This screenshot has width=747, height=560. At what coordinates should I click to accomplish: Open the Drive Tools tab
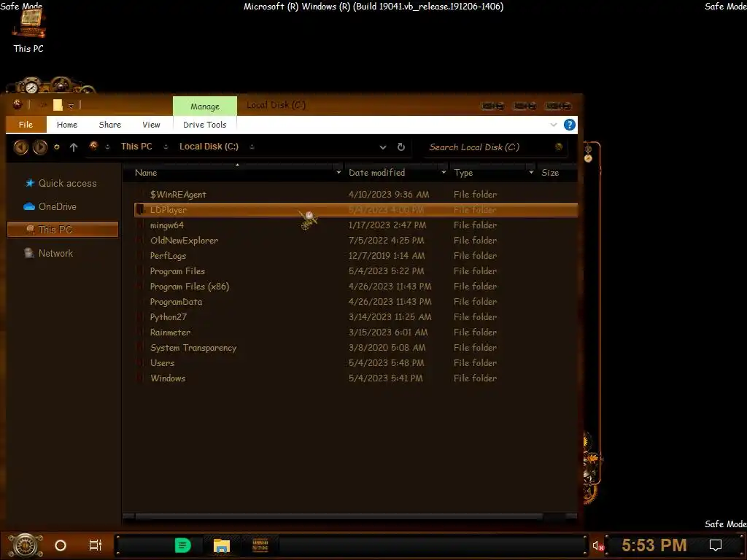pos(204,125)
